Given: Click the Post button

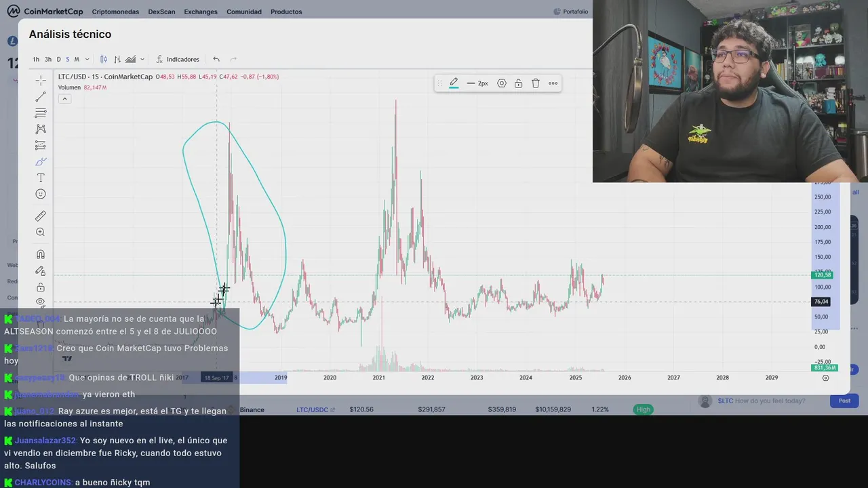Looking at the screenshot, I should (844, 401).
